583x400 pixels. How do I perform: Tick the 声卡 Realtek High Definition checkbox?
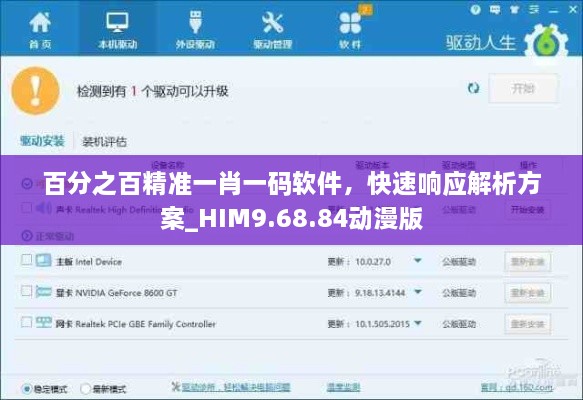click(26, 207)
